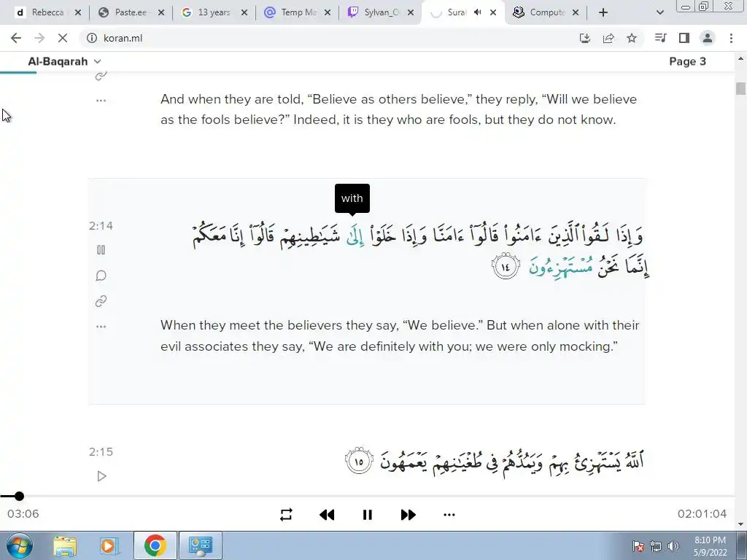View site information icon

pyautogui.click(x=92, y=38)
